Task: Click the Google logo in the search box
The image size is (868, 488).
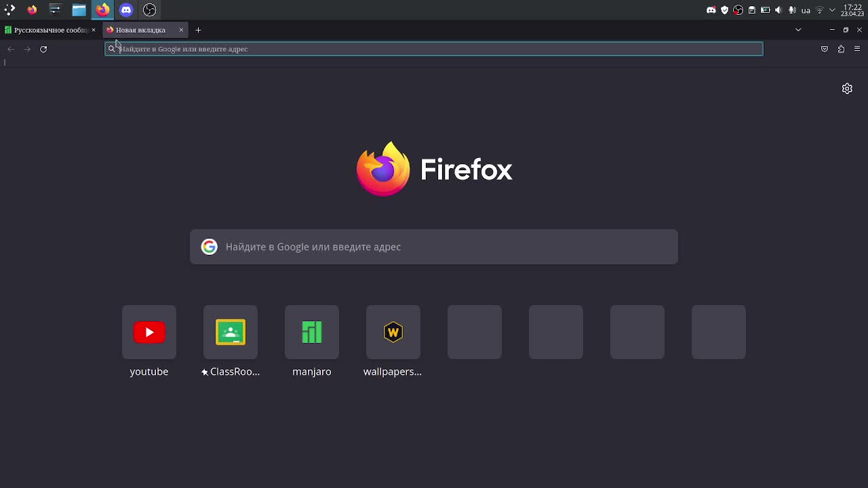Action: click(x=209, y=247)
